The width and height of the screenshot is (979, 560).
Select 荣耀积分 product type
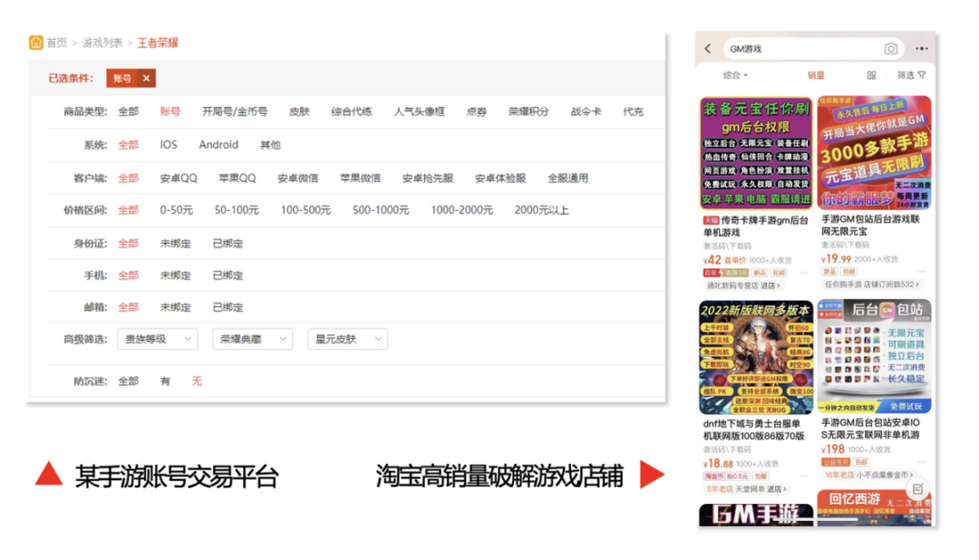pos(528,111)
